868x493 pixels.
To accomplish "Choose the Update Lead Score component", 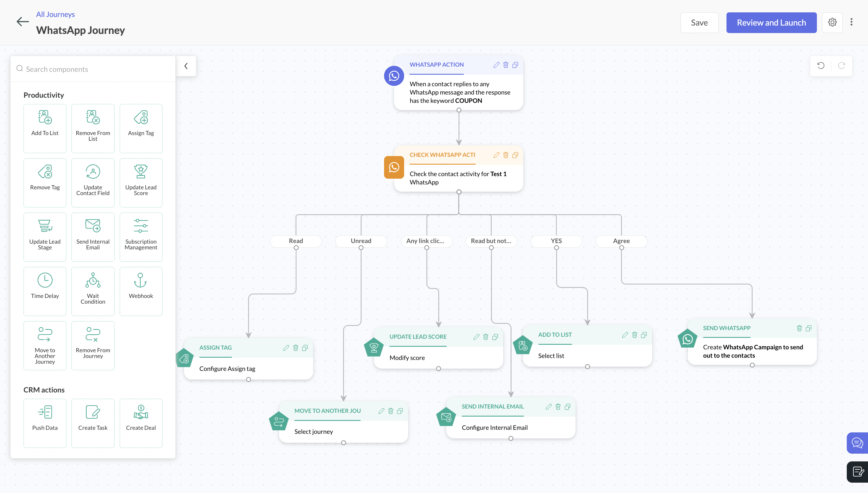I will [141, 182].
